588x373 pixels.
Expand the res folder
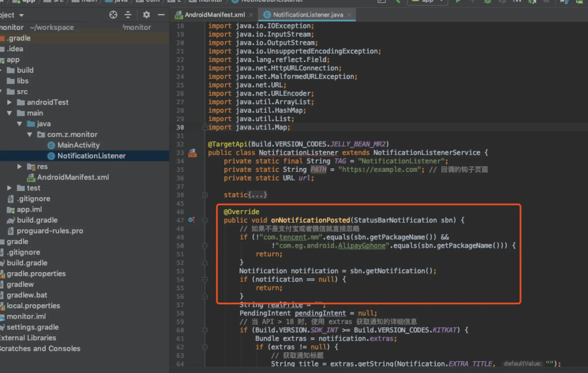point(19,166)
